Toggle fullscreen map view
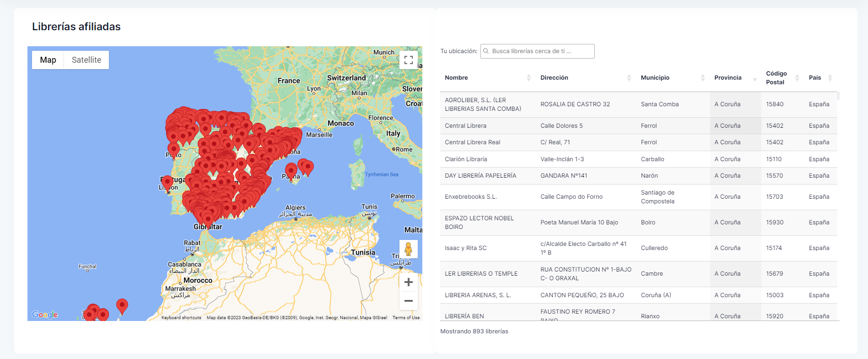868x359 pixels. click(x=409, y=60)
